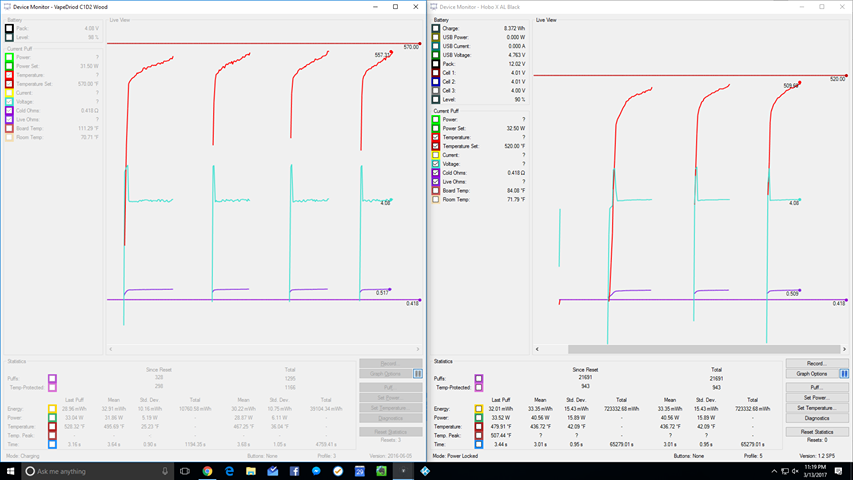Uncheck Temperature in Hobo X Current Puff
Screen dimensions: 853x480
tap(437, 137)
